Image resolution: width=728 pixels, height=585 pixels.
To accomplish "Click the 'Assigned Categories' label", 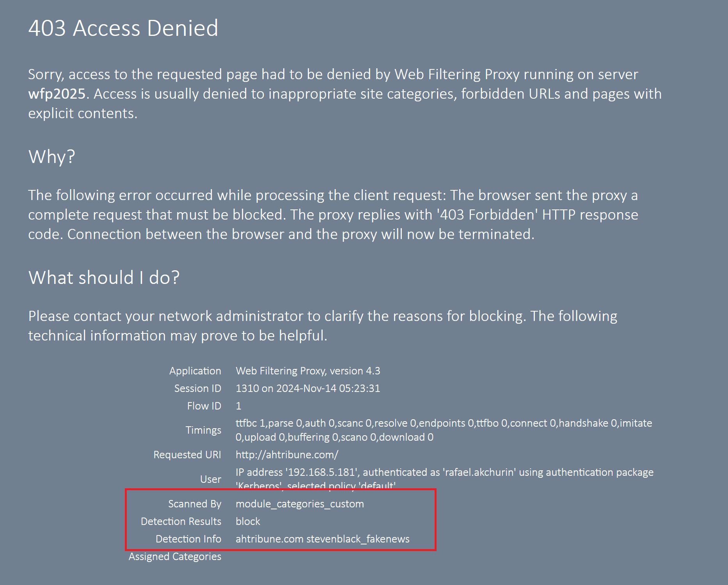I will pyautogui.click(x=175, y=557).
